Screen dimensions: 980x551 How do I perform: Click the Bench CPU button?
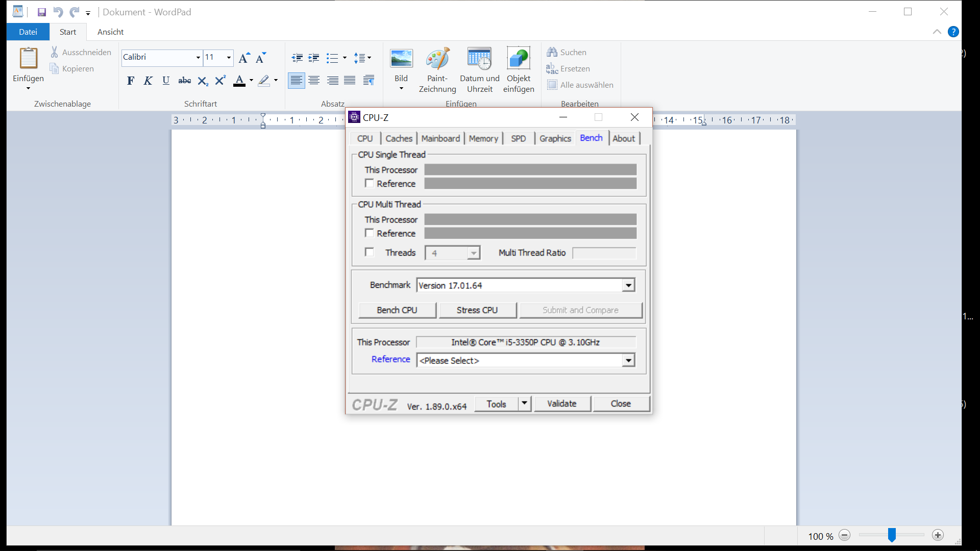pyautogui.click(x=397, y=310)
